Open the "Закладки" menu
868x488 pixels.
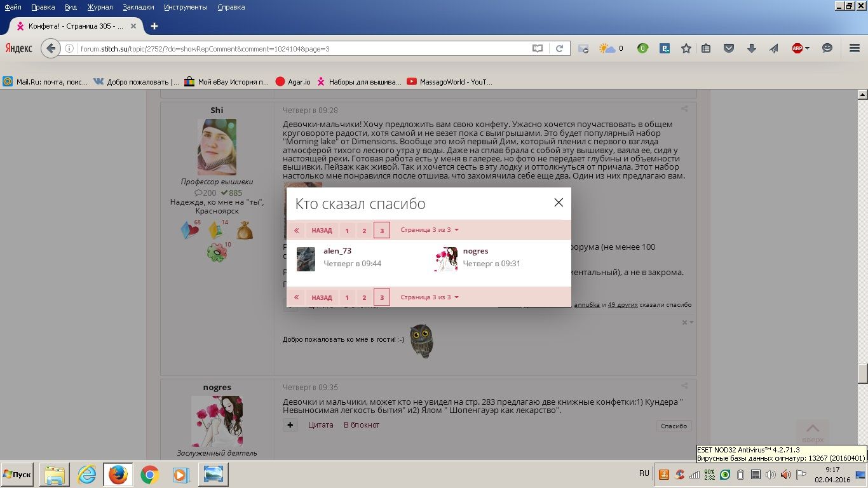click(x=139, y=7)
